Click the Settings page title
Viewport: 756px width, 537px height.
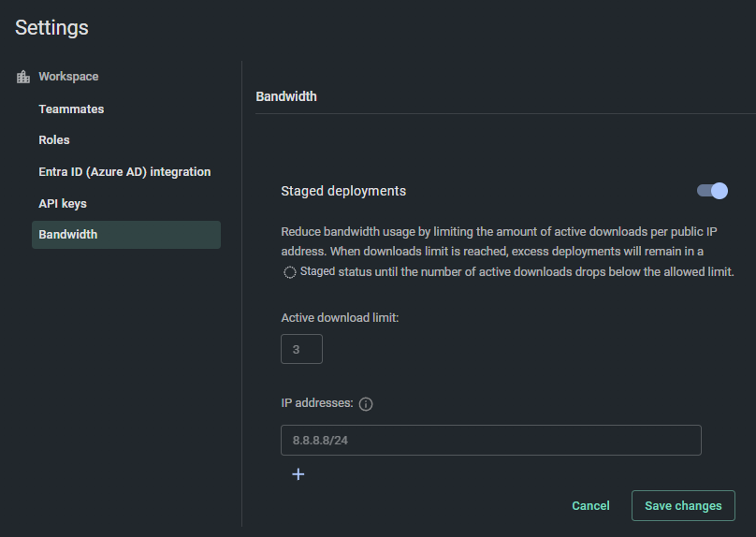click(51, 27)
